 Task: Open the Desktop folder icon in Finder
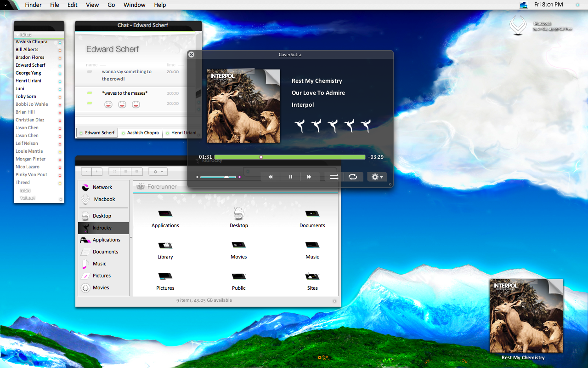tap(239, 214)
